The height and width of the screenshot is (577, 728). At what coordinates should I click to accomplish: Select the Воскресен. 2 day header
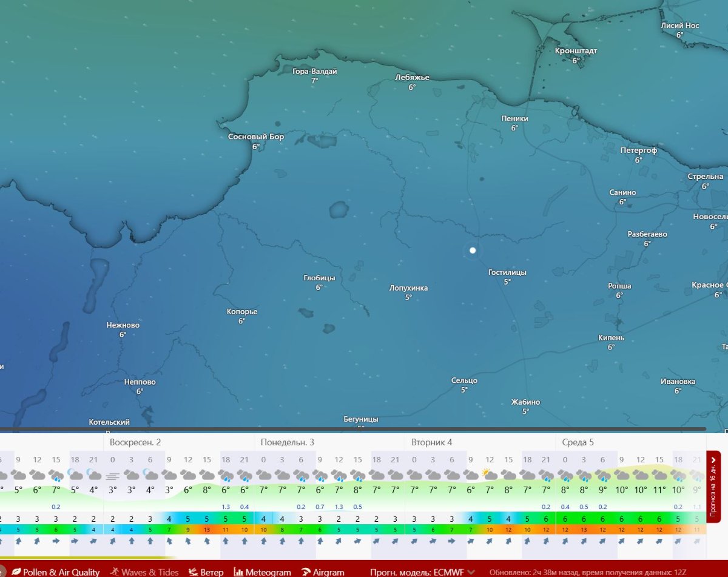pyautogui.click(x=135, y=442)
